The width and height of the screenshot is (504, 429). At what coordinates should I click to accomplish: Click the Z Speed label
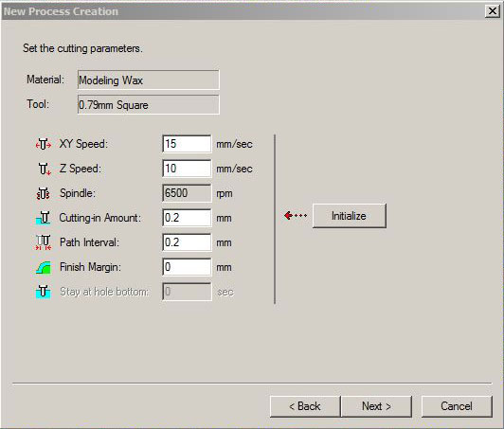[x=81, y=169]
